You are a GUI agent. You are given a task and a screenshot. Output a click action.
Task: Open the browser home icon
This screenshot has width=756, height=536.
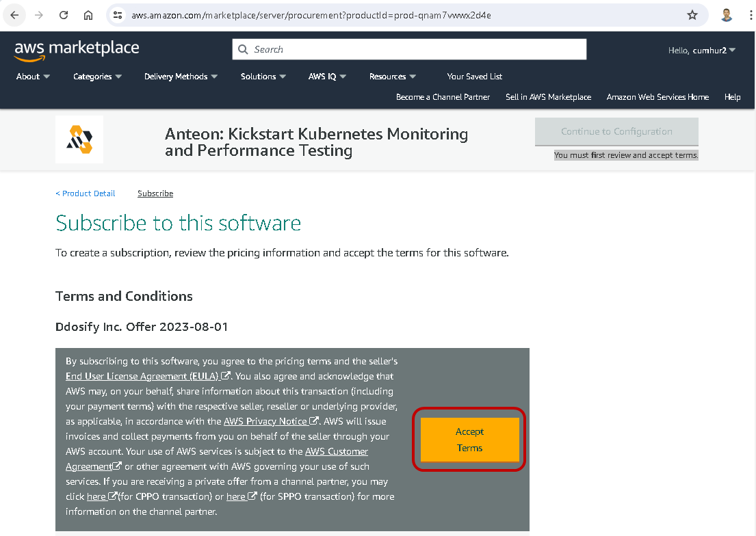[x=88, y=15]
